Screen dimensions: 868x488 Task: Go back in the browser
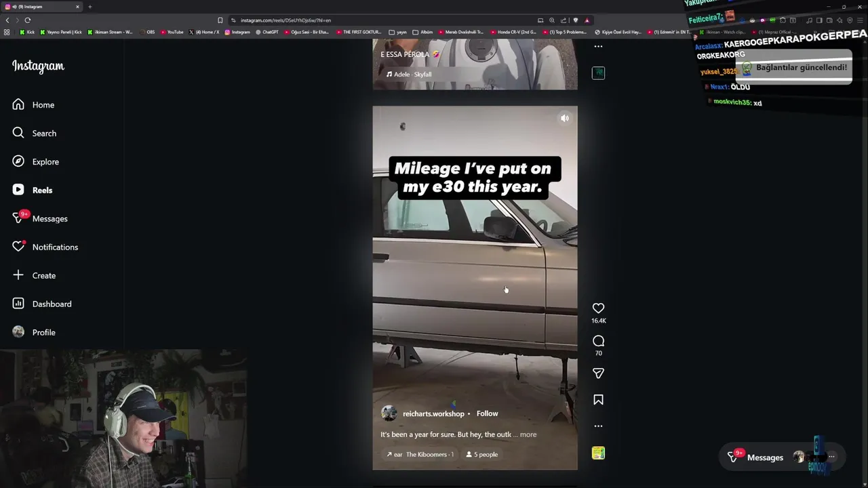7,20
